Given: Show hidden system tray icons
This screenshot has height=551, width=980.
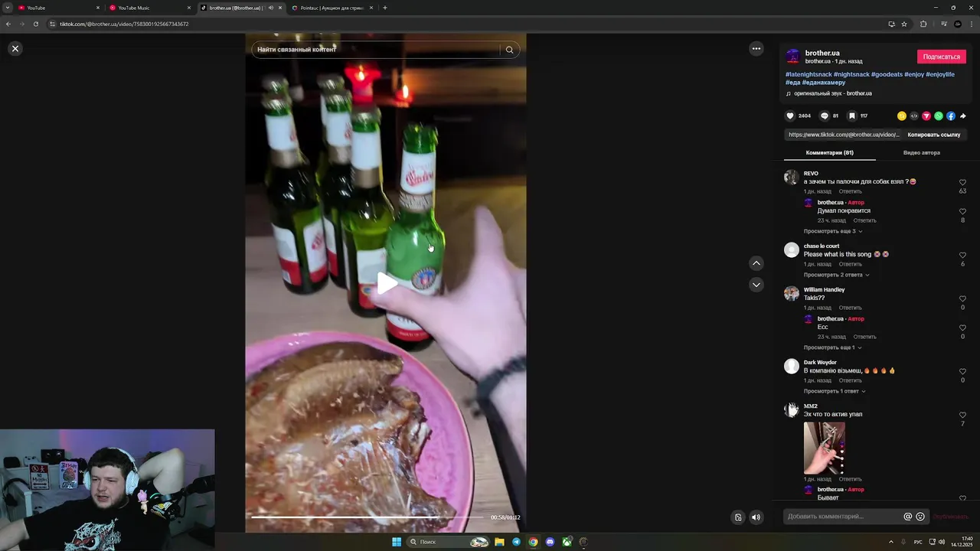Looking at the screenshot, I should point(891,542).
